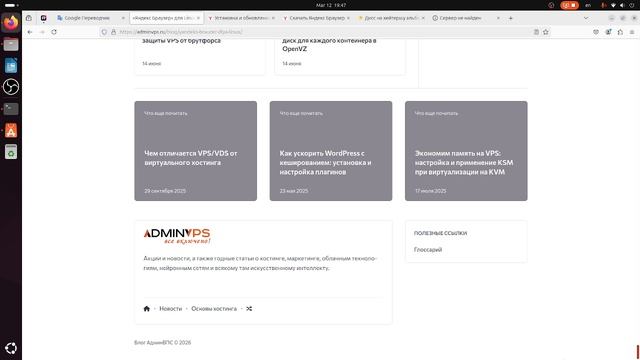Open the volume indicator in system tray

[x=622, y=5]
